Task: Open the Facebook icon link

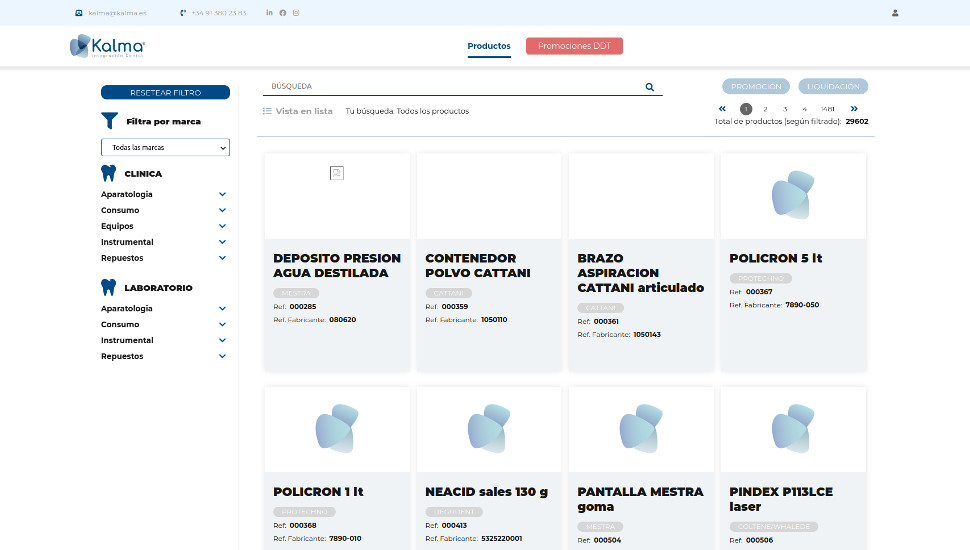Action: point(283,13)
